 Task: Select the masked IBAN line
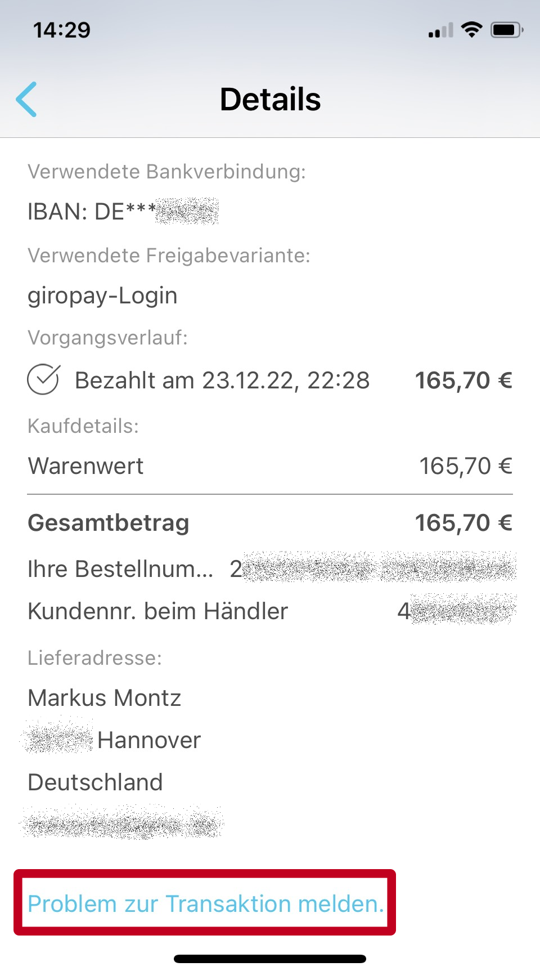(123, 212)
